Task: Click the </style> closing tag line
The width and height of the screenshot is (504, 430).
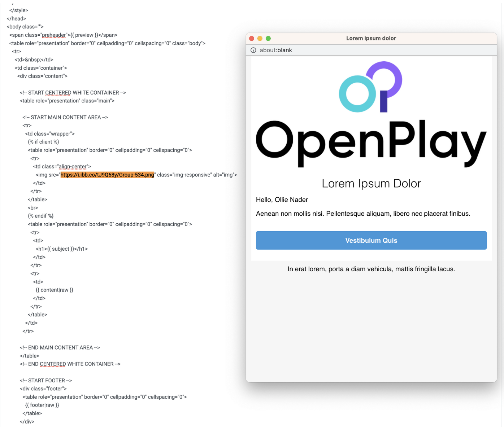Action: pyautogui.click(x=19, y=10)
